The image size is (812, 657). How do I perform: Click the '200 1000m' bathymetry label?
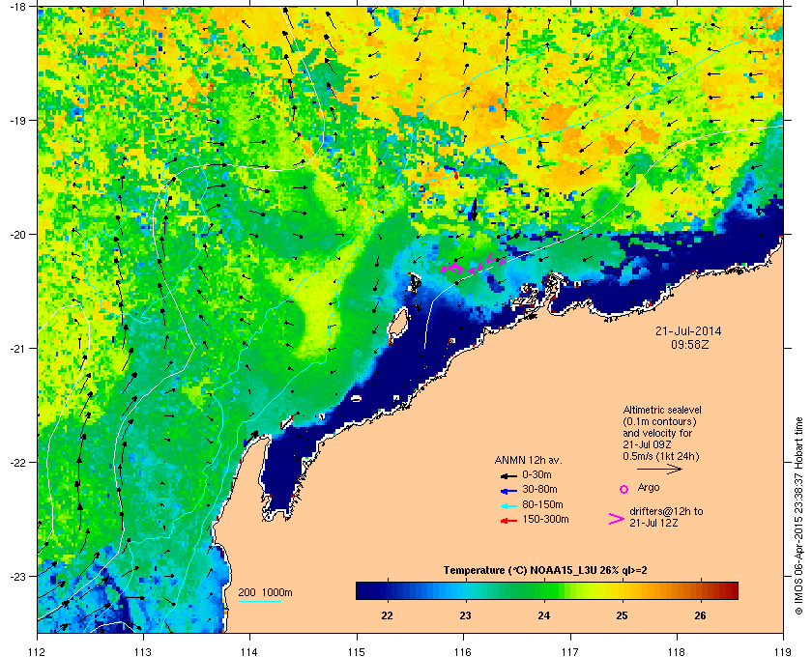265,593
